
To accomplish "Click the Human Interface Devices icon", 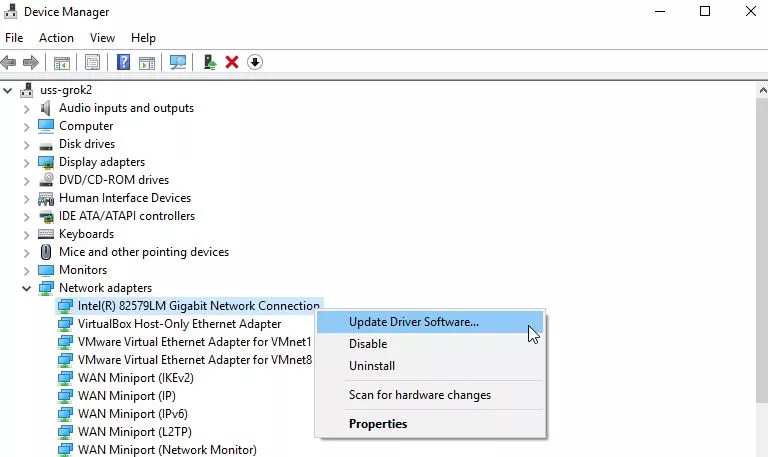I will (46, 198).
